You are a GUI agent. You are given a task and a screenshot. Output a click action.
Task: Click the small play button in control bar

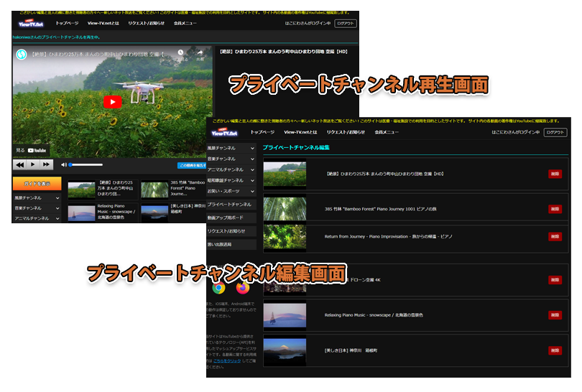[33, 164]
